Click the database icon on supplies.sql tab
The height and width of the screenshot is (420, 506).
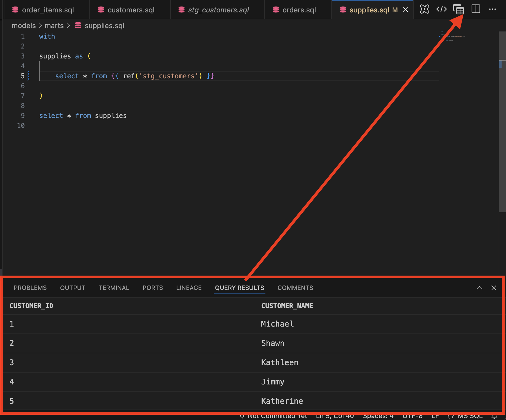[342, 10]
